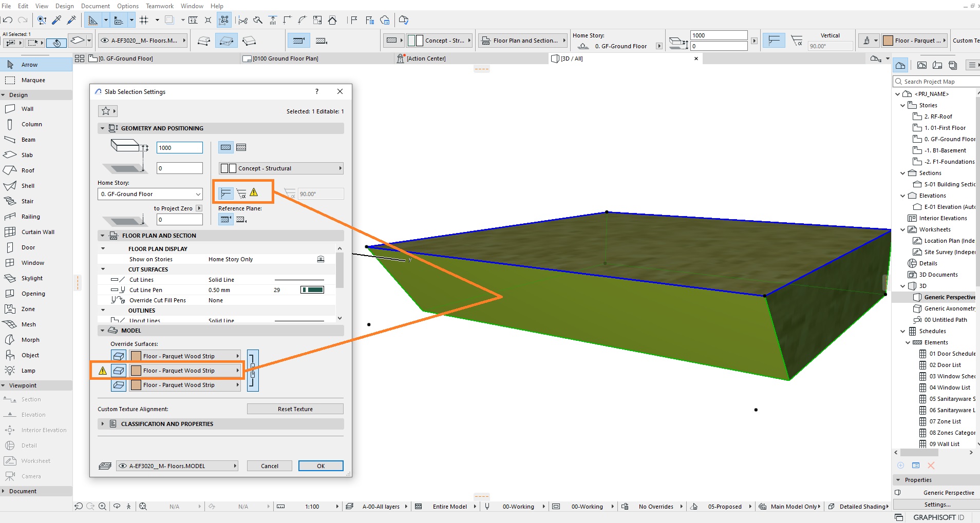Click the Reset Texture button
This screenshot has width=980, height=523.
[x=295, y=409]
